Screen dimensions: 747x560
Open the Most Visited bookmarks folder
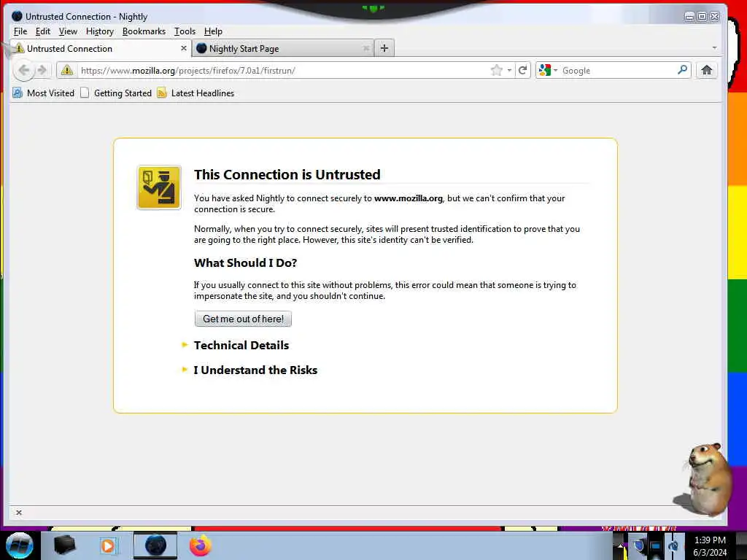(43, 93)
